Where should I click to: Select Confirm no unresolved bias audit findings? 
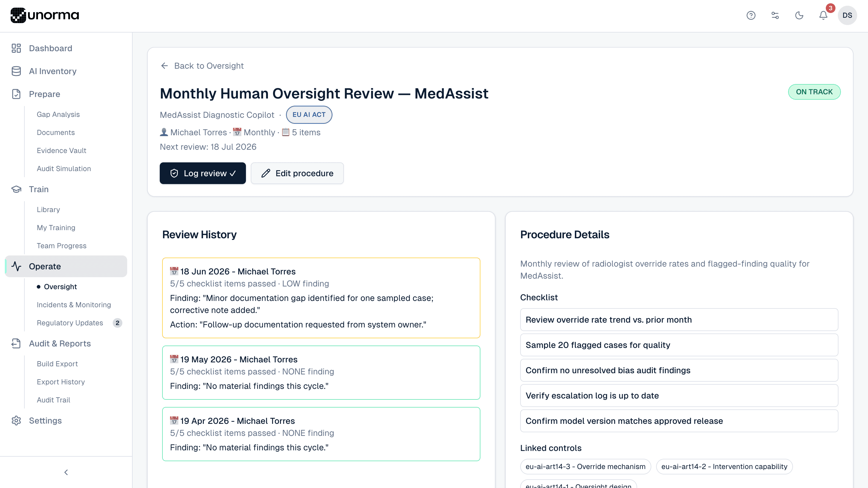coord(679,370)
